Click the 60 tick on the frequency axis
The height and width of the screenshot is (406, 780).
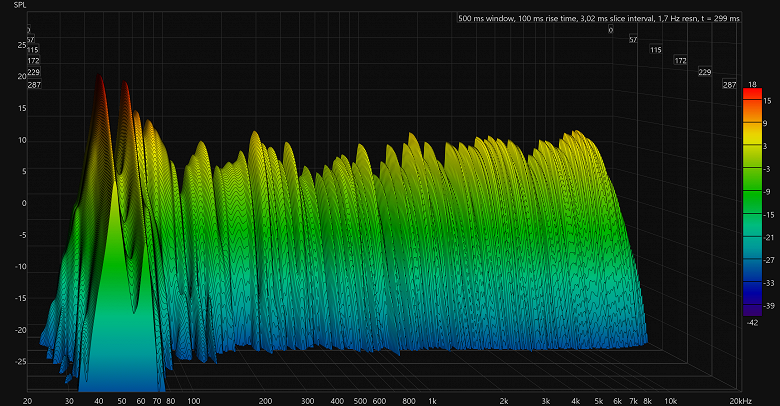click(x=141, y=401)
